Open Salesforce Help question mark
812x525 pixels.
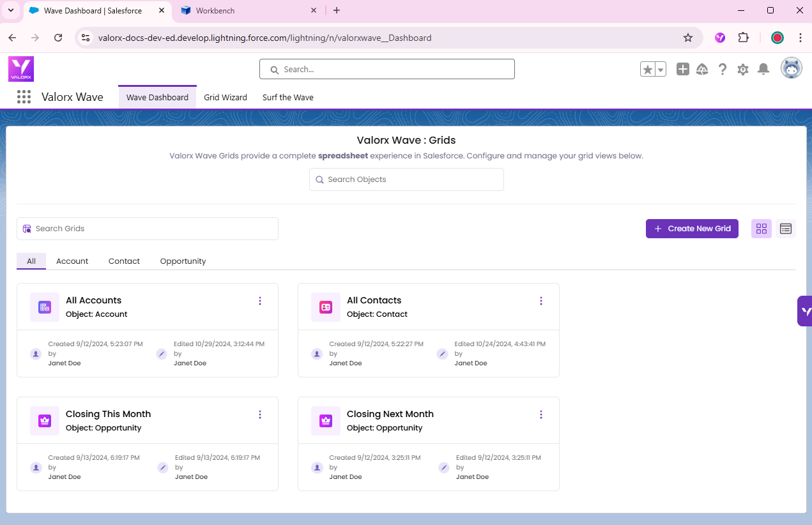(x=723, y=69)
